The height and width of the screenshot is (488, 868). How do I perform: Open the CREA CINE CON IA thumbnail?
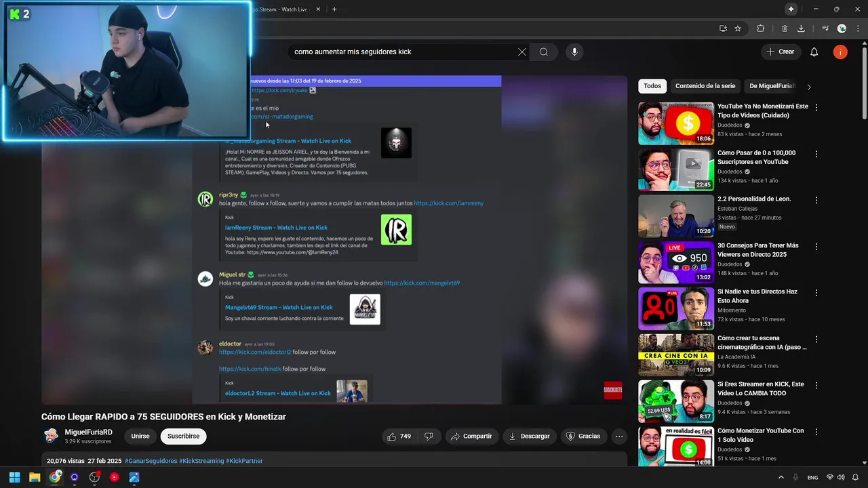(x=676, y=354)
